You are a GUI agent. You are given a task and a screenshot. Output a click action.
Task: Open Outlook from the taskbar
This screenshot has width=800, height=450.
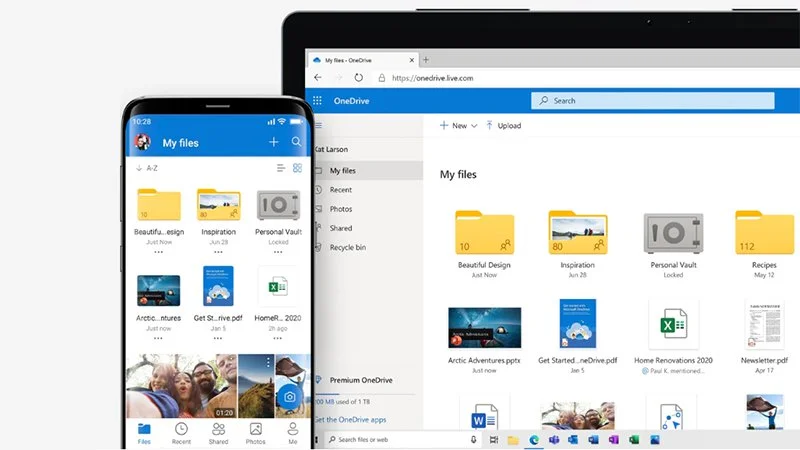coord(573,439)
